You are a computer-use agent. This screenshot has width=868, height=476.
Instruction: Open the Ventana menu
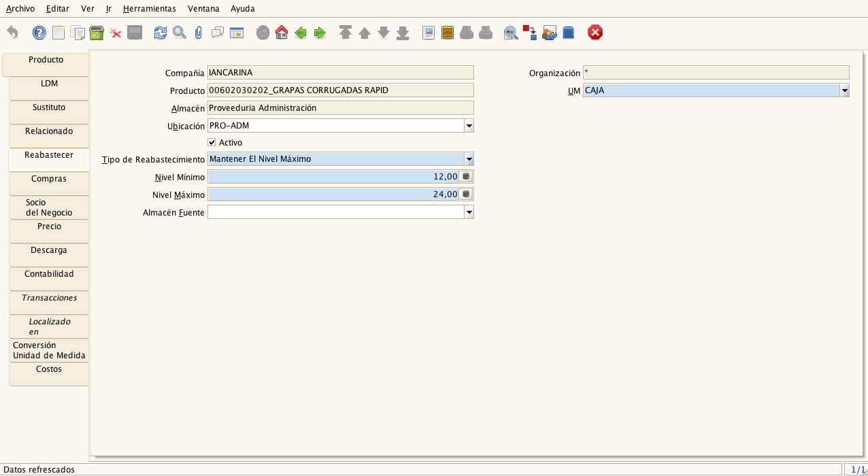point(203,9)
